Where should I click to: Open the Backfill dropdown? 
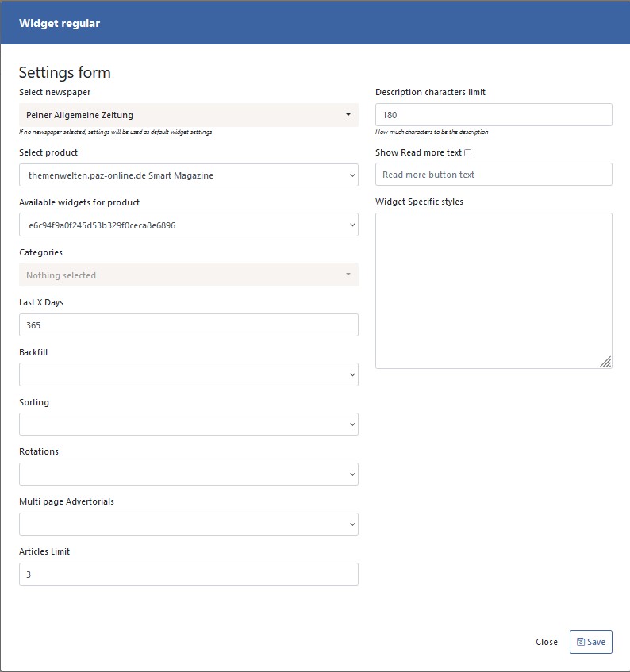coord(189,374)
